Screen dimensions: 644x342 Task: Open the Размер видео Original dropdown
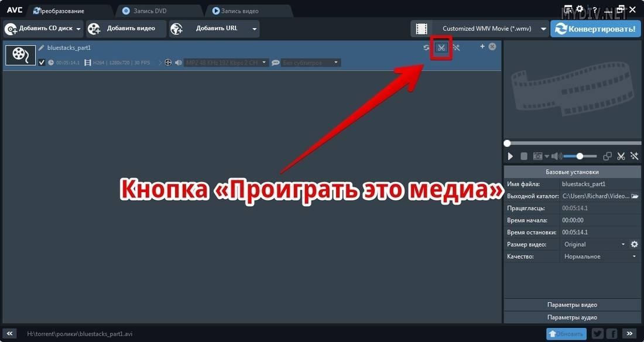point(594,244)
